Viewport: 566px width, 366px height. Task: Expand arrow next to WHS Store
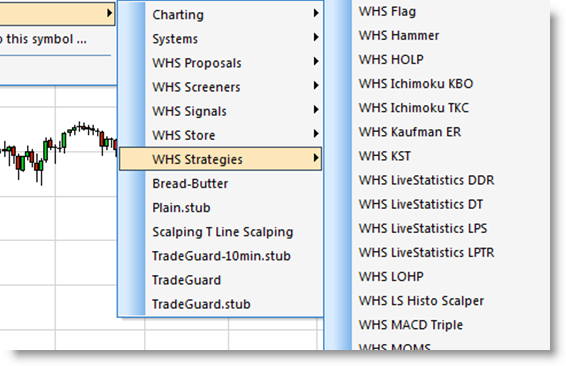316,134
